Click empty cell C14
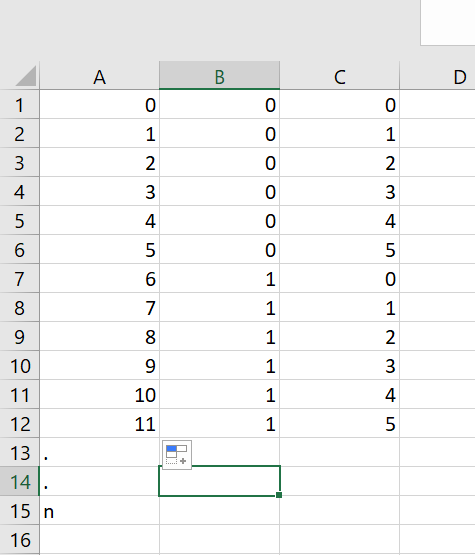 (x=339, y=482)
